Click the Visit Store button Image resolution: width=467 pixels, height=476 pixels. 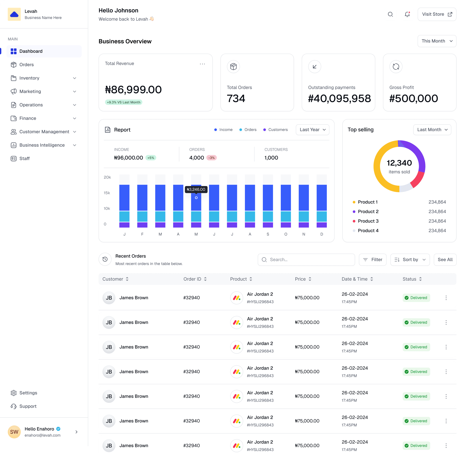(437, 14)
